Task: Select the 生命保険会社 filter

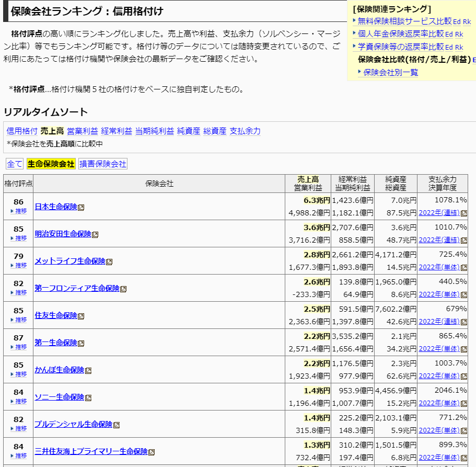Action: (51, 164)
